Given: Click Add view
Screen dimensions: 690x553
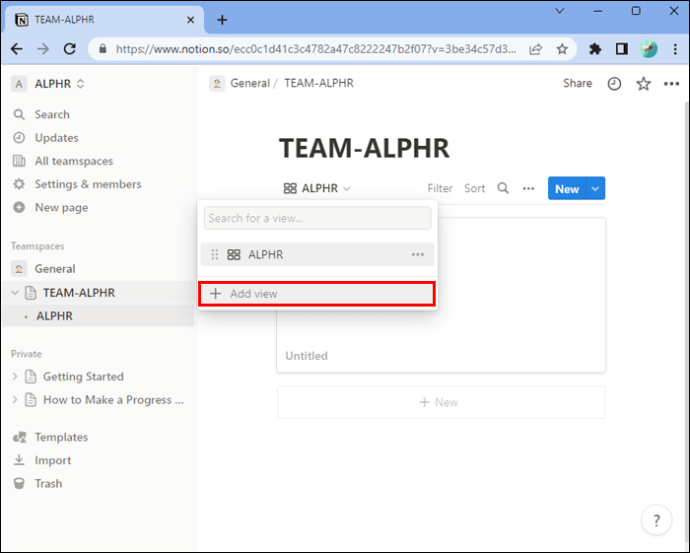Looking at the screenshot, I should (x=317, y=293).
